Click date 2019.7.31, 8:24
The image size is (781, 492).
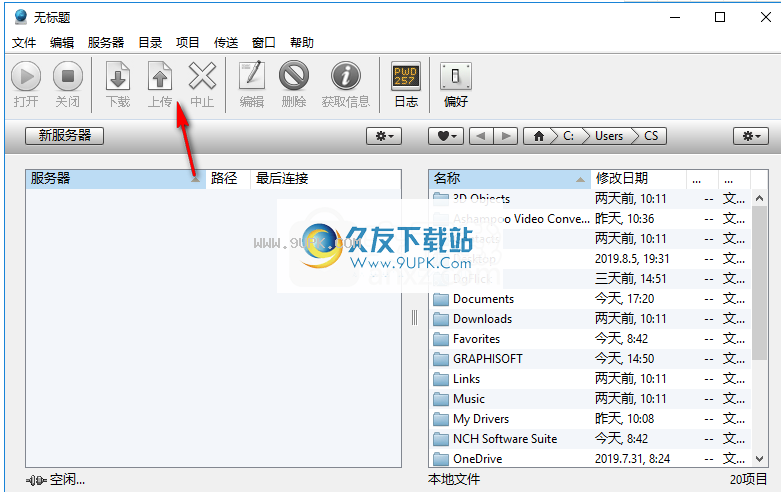633,459
